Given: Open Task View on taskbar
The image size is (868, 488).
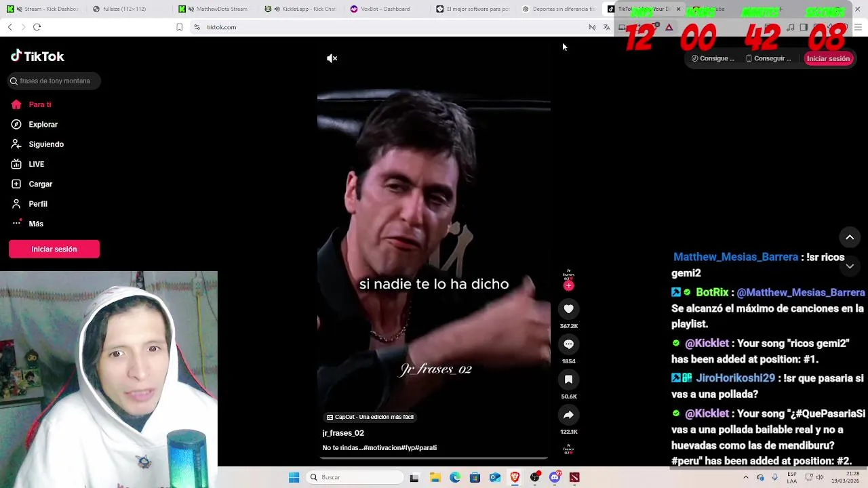Looking at the screenshot, I should click(414, 477).
